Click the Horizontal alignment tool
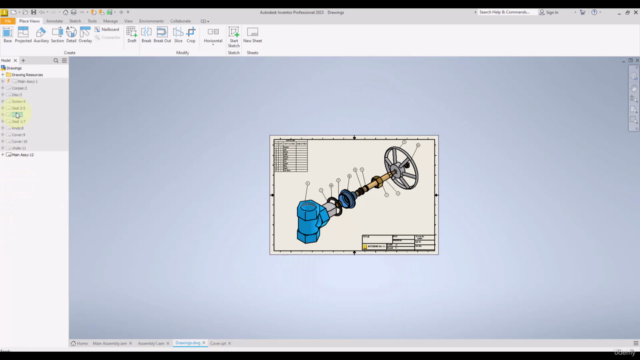 (x=213, y=34)
